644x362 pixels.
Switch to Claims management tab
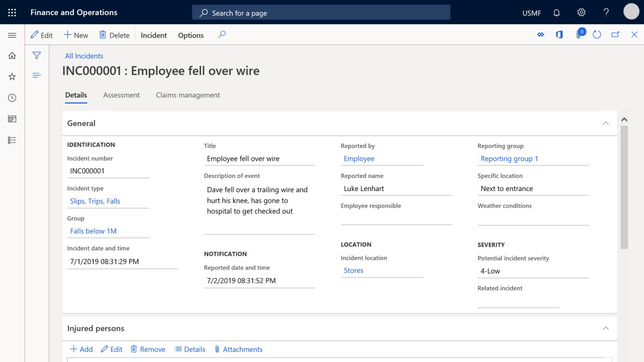(188, 95)
